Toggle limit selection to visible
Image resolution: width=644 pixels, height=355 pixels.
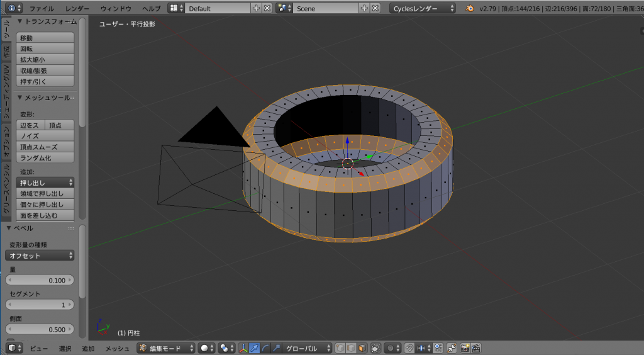(x=376, y=348)
